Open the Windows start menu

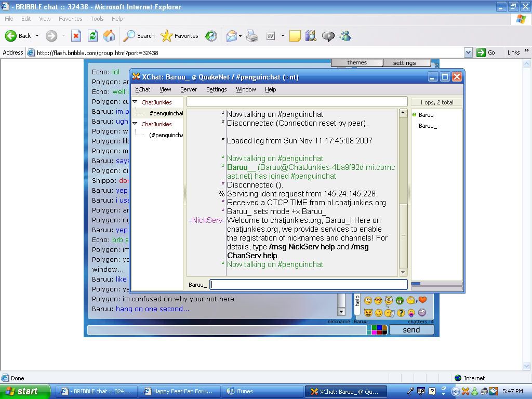[25, 392]
